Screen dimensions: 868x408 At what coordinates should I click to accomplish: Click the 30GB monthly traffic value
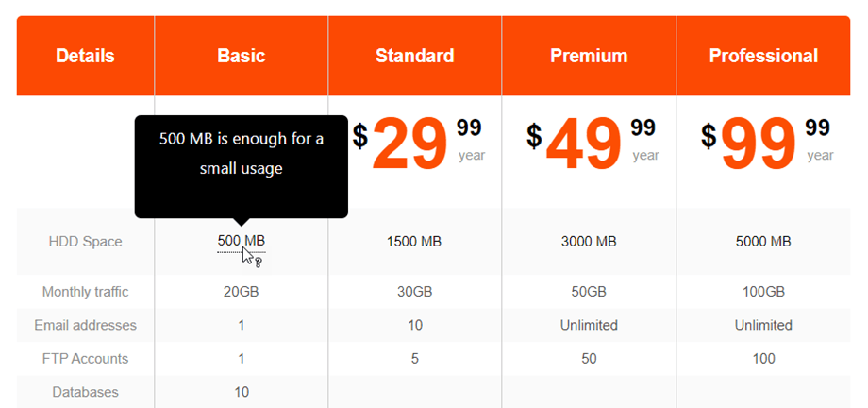(x=414, y=292)
